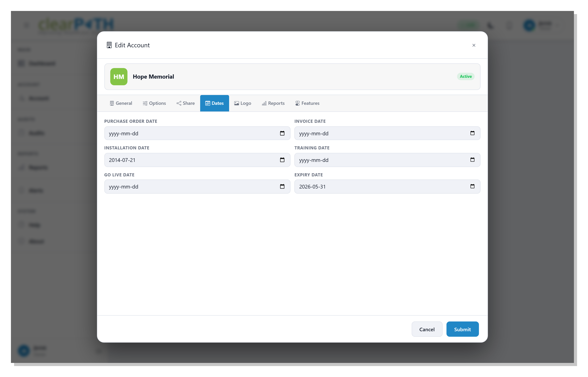Focus the Purchase Order Date placeholder text
The height and width of the screenshot is (377, 588).
pyautogui.click(x=124, y=133)
